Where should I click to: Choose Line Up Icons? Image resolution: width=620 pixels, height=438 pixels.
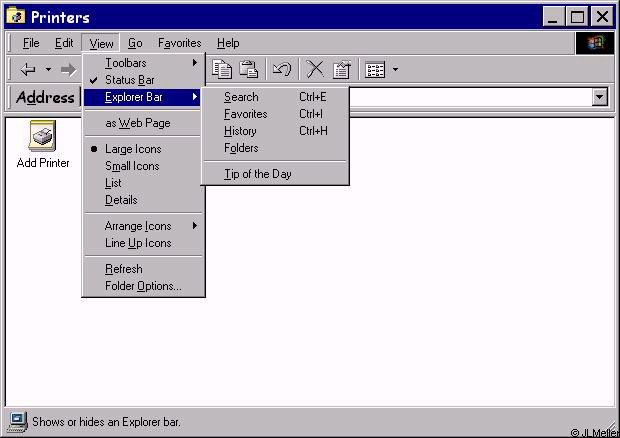click(x=143, y=243)
